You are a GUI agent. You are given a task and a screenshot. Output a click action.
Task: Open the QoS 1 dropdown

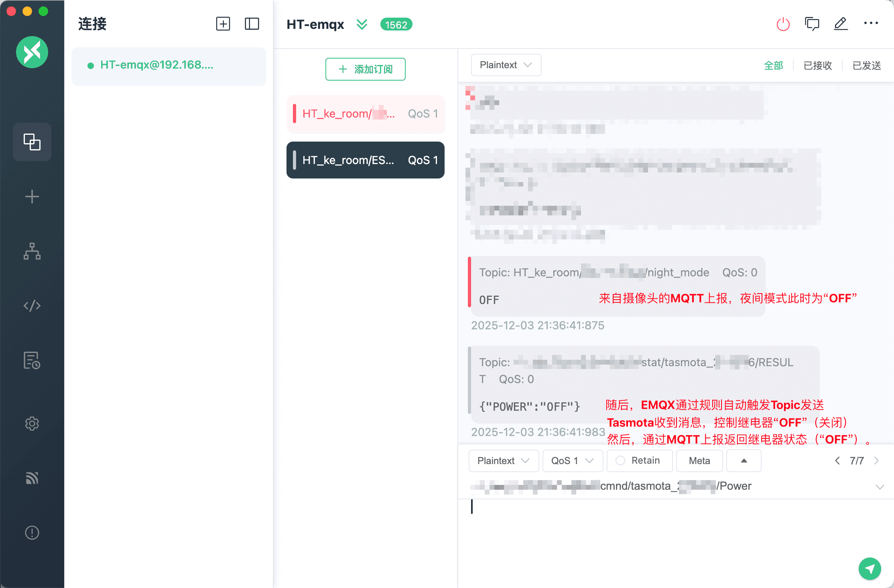coord(572,460)
